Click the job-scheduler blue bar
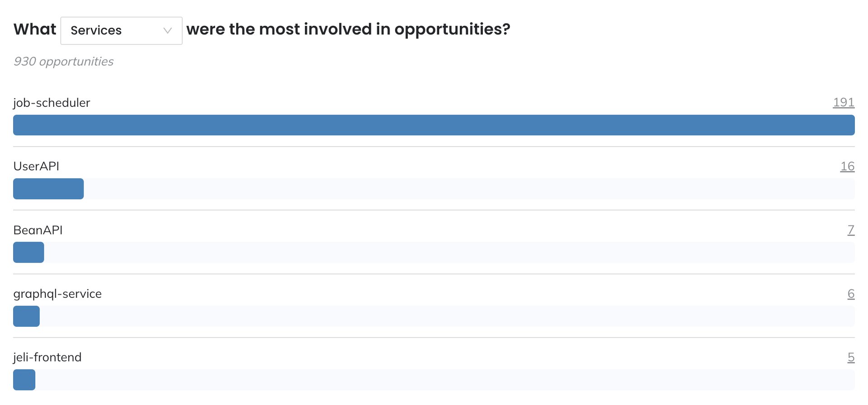868x405 pixels. tap(434, 125)
